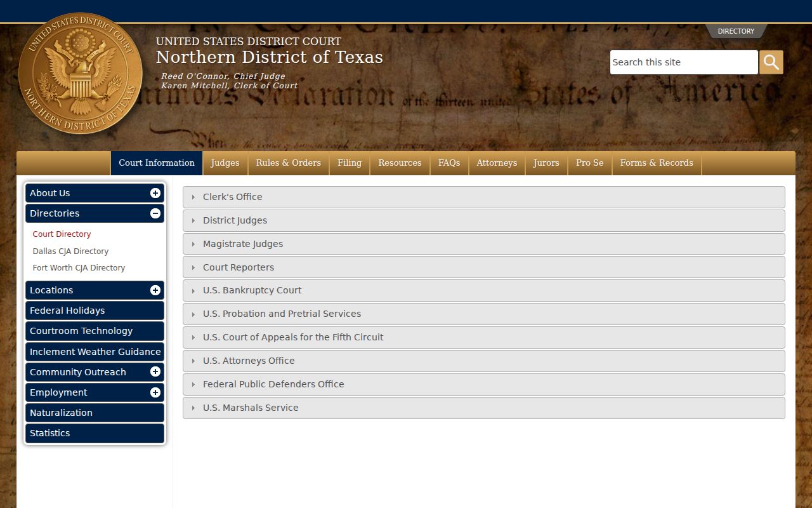Click the Search this site input field
This screenshot has height=508, width=812.
684,62
